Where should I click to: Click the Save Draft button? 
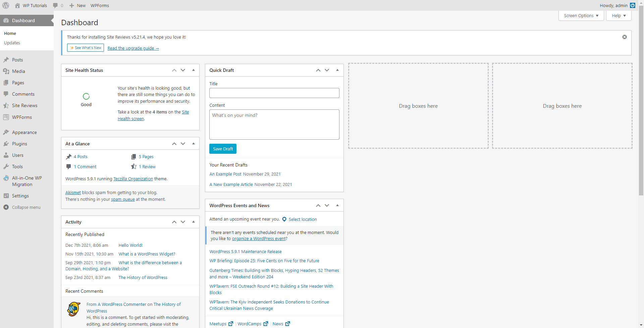(x=223, y=149)
